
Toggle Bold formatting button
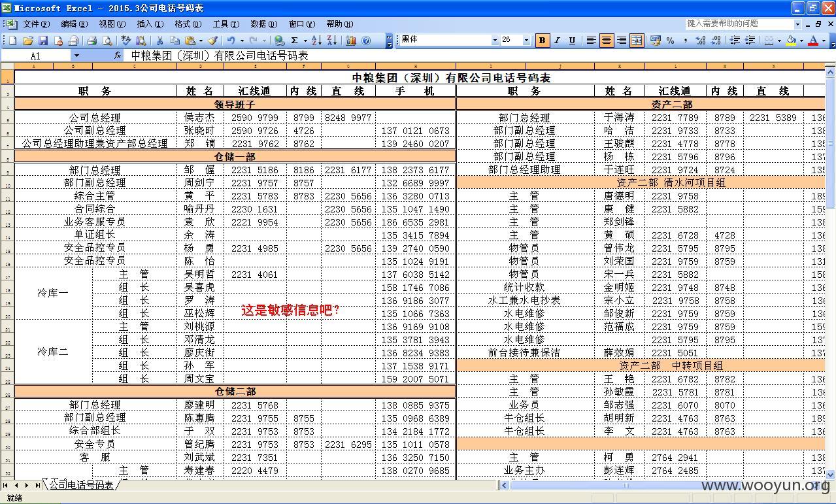point(542,41)
